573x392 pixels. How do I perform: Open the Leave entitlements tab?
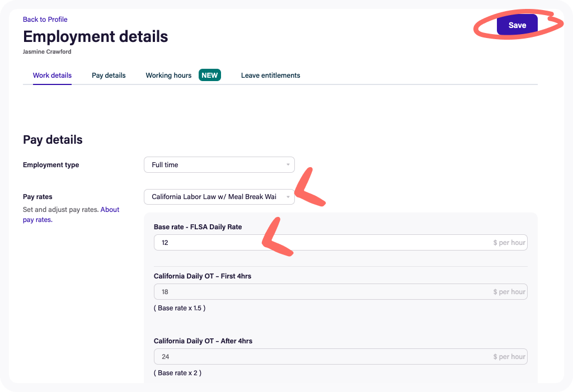pos(270,75)
